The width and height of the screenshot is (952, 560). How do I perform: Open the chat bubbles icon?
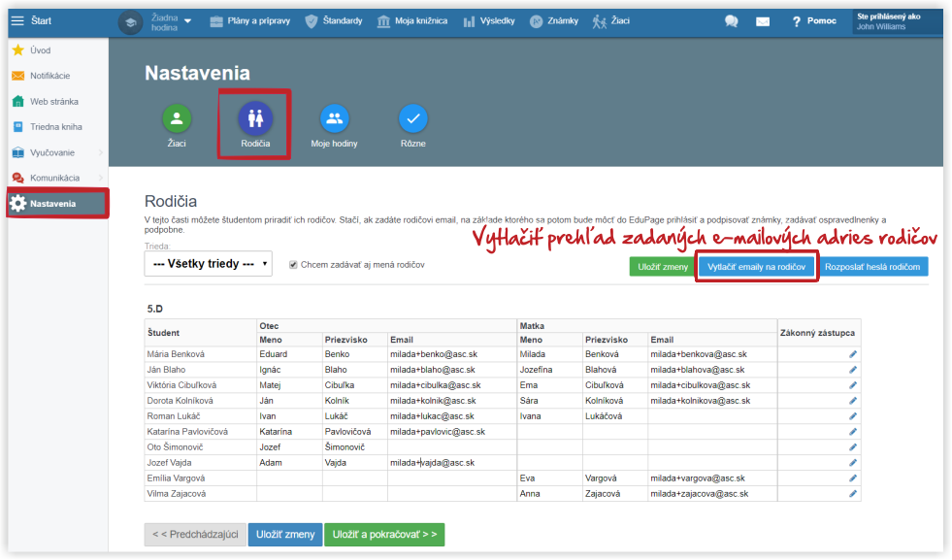click(731, 21)
